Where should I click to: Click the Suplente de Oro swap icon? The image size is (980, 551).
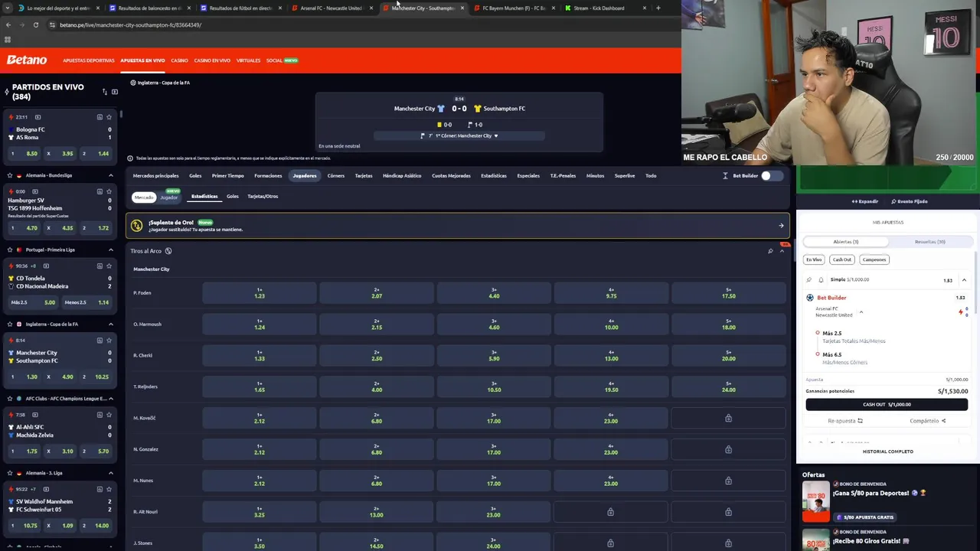coord(136,226)
